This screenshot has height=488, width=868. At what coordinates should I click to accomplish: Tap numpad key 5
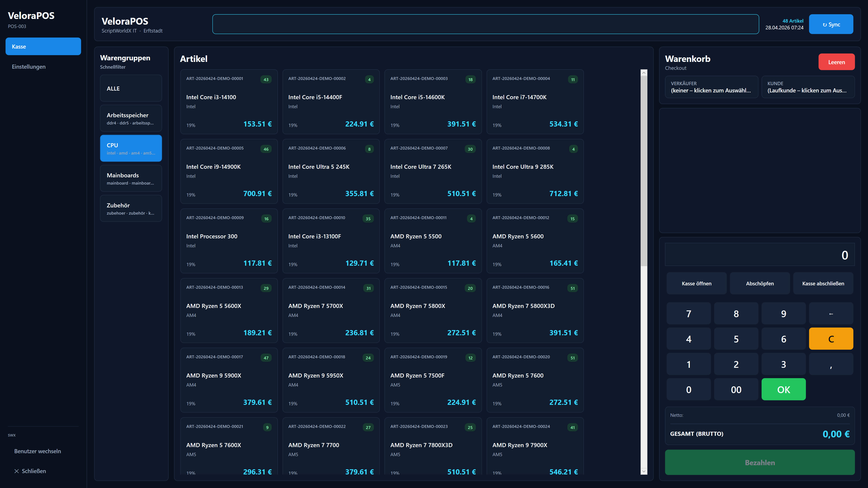(736, 339)
